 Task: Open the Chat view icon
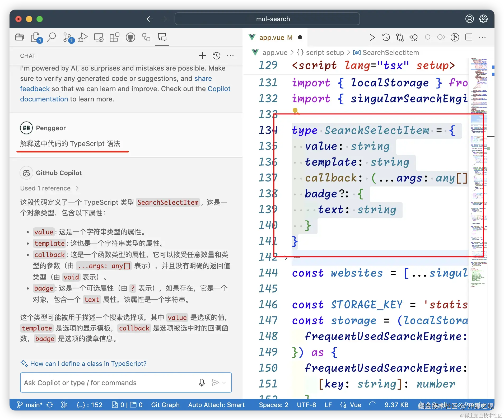[x=162, y=38]
